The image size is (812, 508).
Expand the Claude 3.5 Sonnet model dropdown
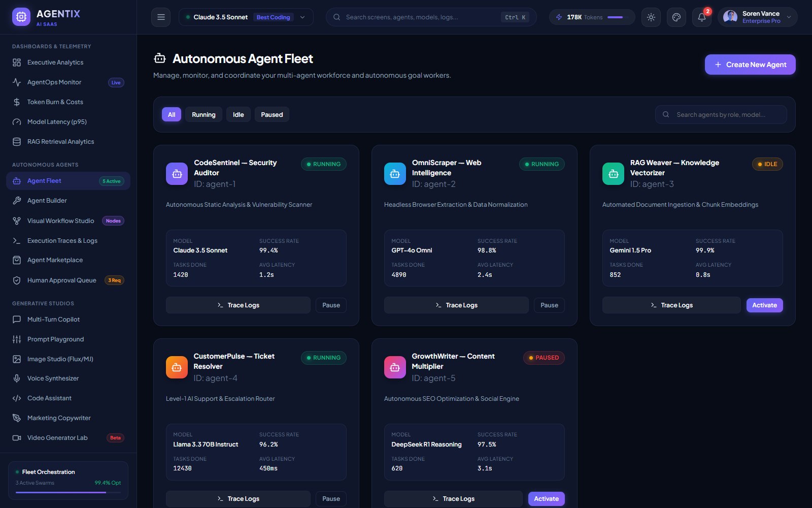(x=246, y=17)
